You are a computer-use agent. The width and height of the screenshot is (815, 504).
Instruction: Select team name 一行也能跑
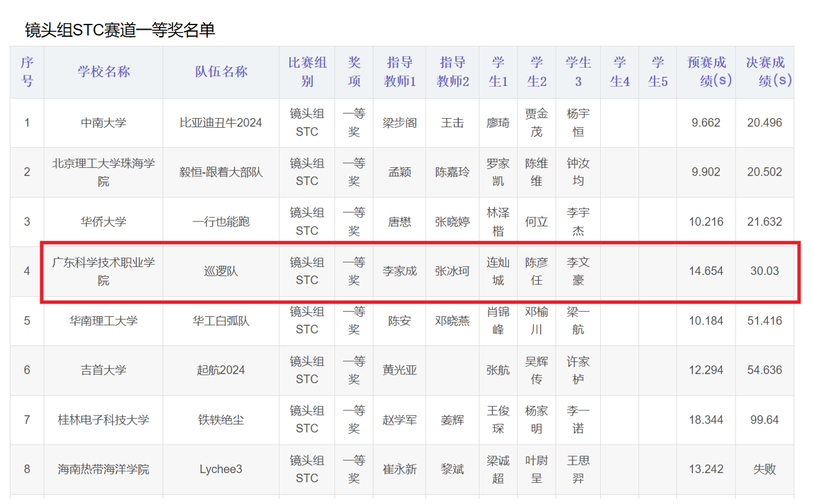pyautogui.click(x=221, y=222)
